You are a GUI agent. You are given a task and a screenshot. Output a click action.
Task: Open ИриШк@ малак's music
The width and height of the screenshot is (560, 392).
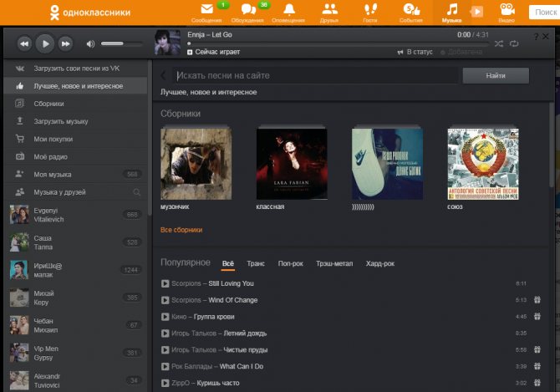[x=75, y=270]
